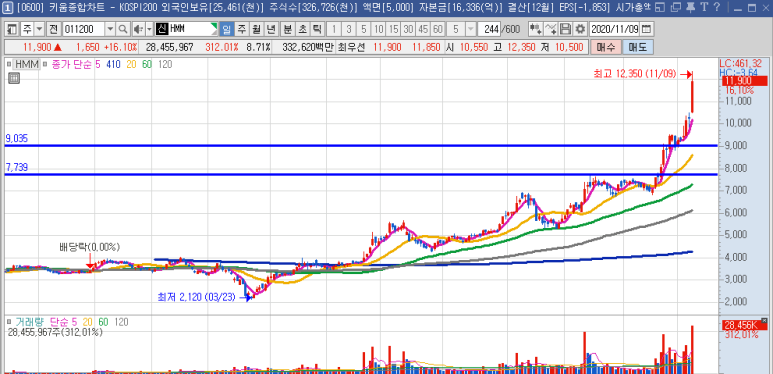
Task: Click the speaker sound alert icon
Action: coord(138,29)
